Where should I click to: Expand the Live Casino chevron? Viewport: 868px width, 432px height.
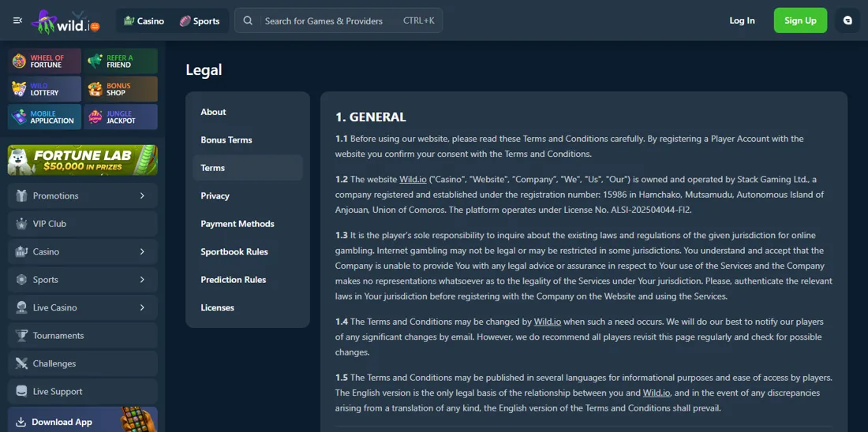tap(142, 307)
